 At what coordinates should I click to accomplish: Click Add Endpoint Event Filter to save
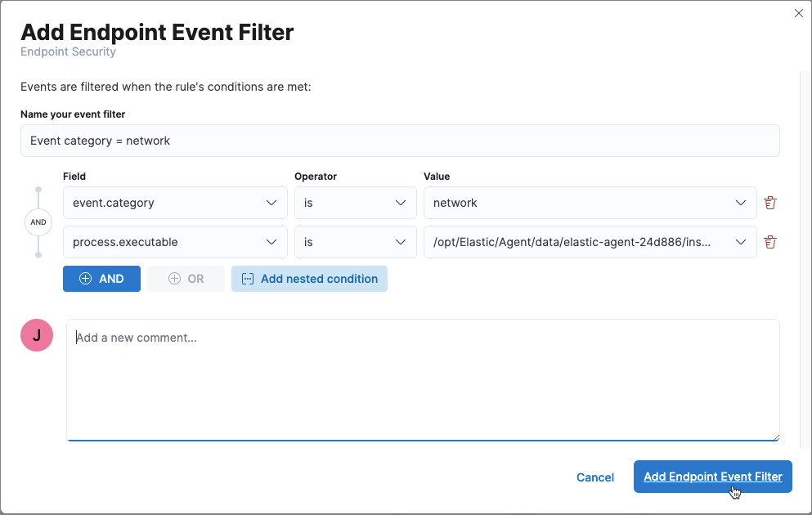click(x=712, y=477)
